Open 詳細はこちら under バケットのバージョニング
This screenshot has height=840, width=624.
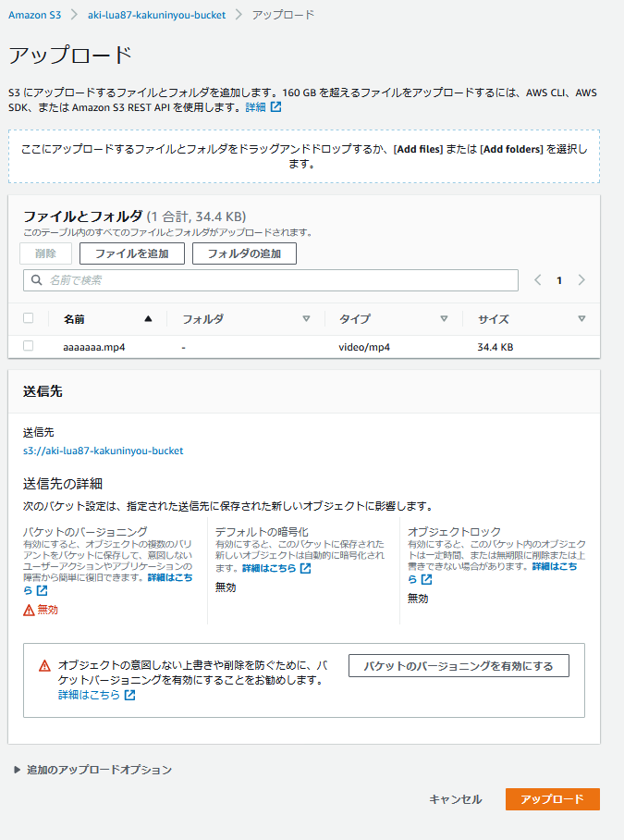point(170,577)
